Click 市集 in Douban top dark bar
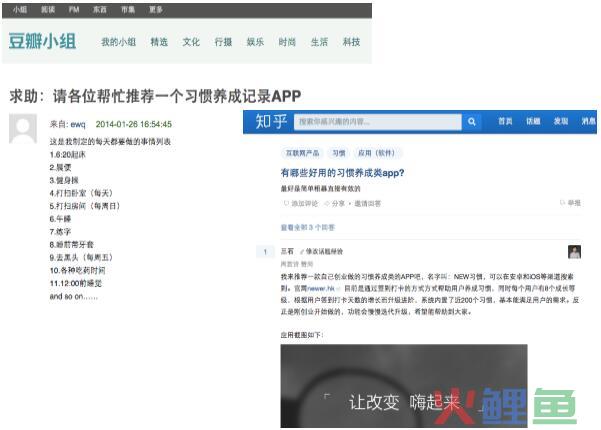 (128, 10)
